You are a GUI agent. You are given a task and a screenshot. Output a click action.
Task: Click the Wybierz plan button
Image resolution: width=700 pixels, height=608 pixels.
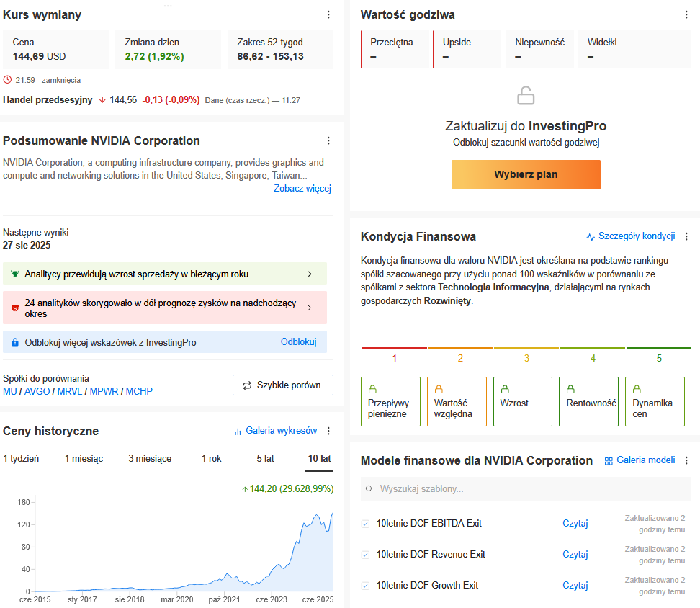(526, 174)
